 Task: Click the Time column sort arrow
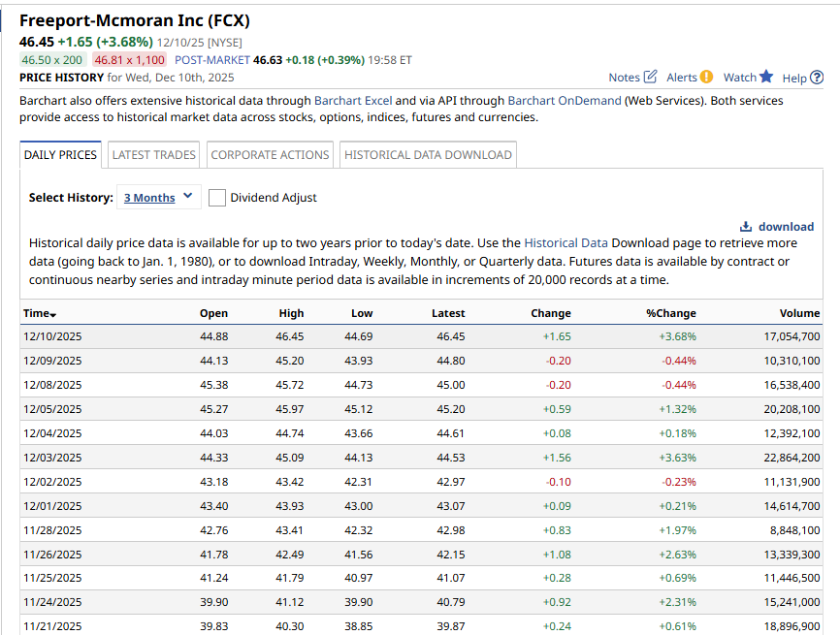click(x=53, y=314)
